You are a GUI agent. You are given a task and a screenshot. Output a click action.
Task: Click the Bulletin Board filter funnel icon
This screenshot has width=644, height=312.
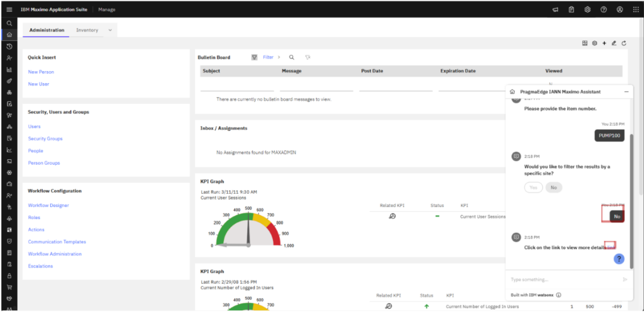(x=254, y=57)
